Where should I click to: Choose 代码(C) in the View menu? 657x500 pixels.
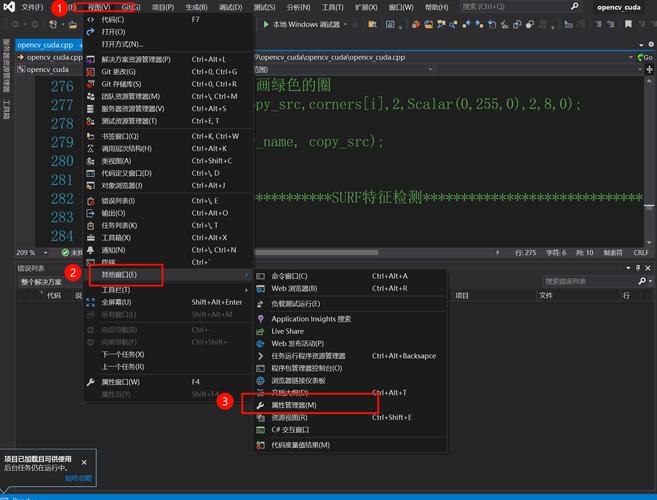[x=168, y=19]
